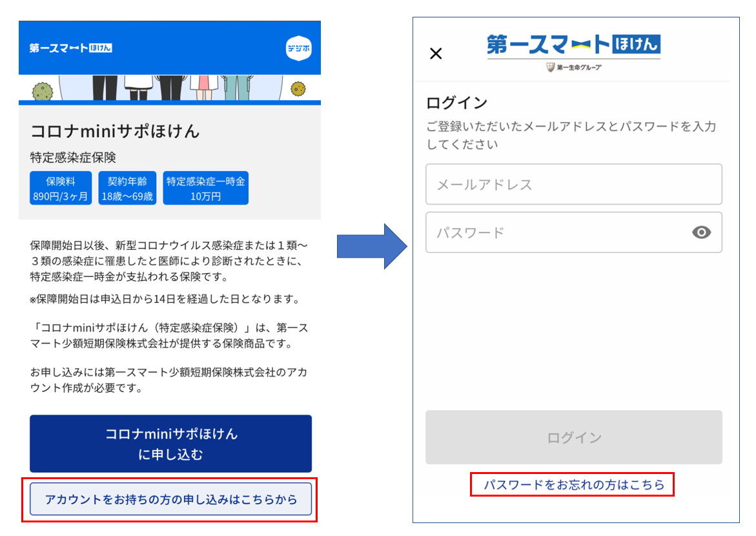Image resolution: width=756 pixels, height=536 pixels.
Task: Close the login screen with X
Action: click(436, 54)
